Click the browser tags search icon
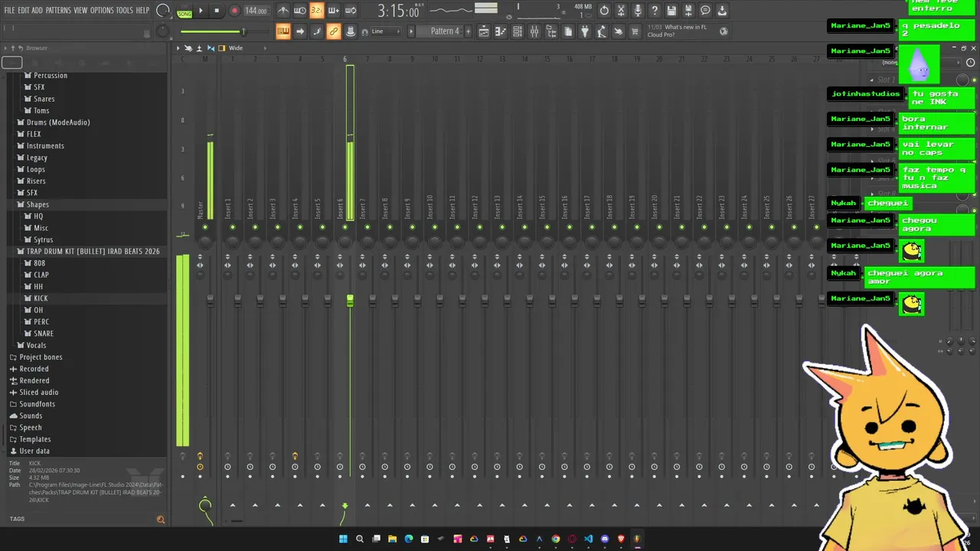This screenshot has width=980, height=551. click(x=160, y=520)
